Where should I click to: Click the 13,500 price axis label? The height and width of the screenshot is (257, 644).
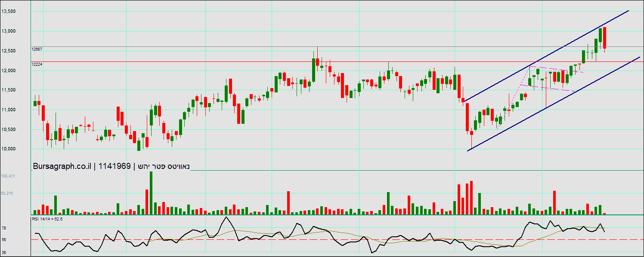pyautogui.click(x=9, y=12)
